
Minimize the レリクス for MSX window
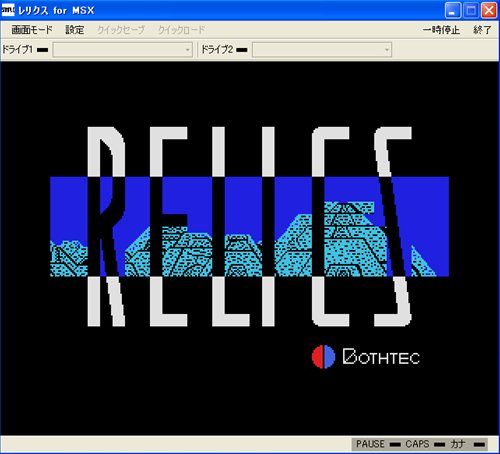click(x=452, y=10)
